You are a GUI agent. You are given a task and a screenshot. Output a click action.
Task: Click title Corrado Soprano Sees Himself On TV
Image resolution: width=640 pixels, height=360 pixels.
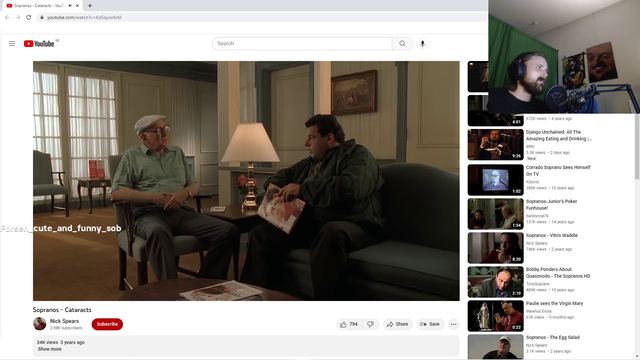[x=558, y=171]
